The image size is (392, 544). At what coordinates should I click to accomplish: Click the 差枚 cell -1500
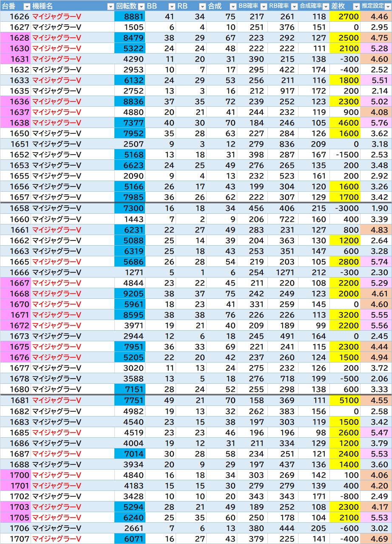345,155
